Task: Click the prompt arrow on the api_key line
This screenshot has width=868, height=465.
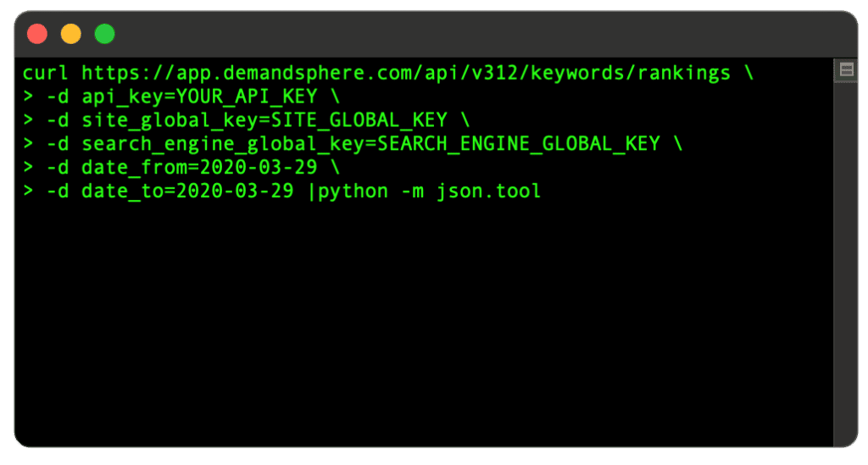Action: tap(28, 97)
